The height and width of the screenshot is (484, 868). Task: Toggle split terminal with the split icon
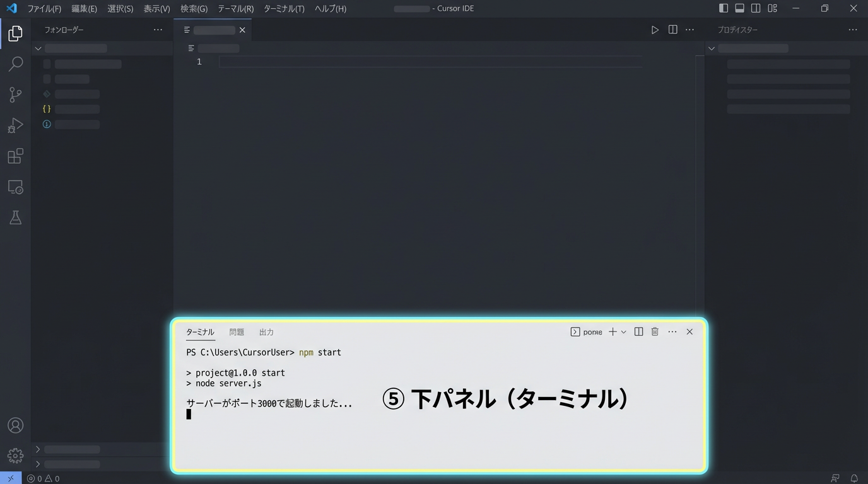tap(638, 331)
